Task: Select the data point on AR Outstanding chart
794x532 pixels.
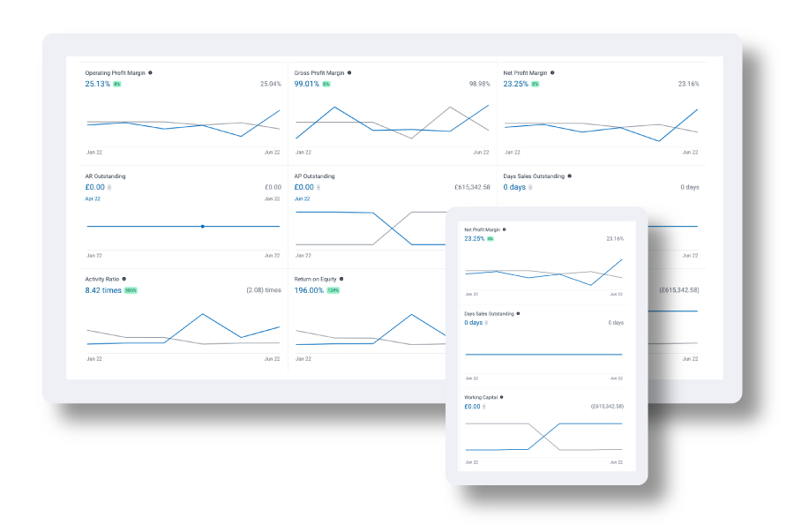Action: (x=203, y=226)
